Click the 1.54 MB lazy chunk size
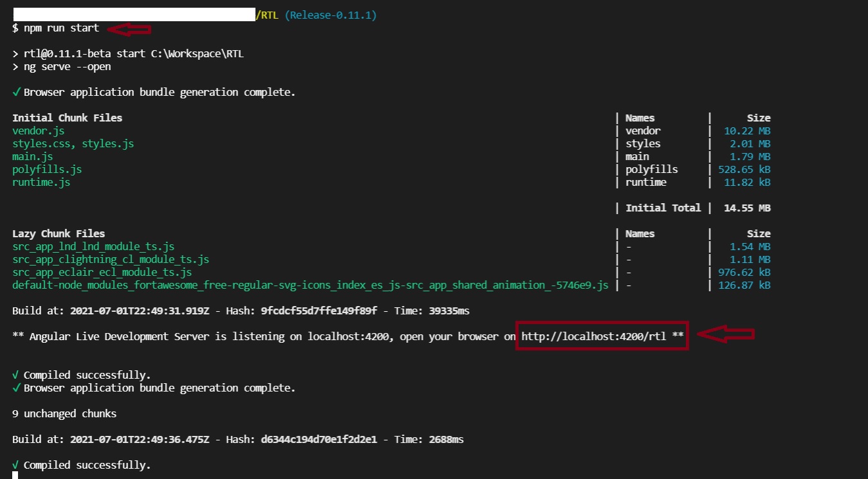The height and width of the screenshot is (479, 868). [x=750, y=246]
